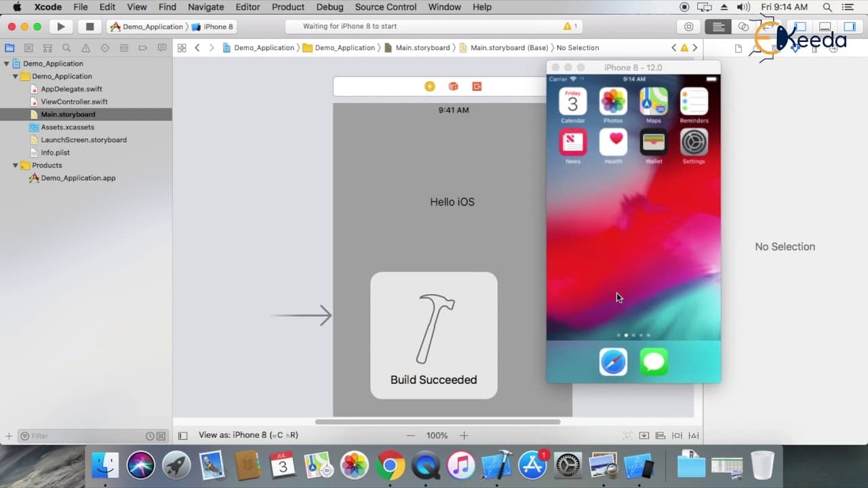Open the Debug navigator tab
Screen dimensions: 868x488
point(123,48)
